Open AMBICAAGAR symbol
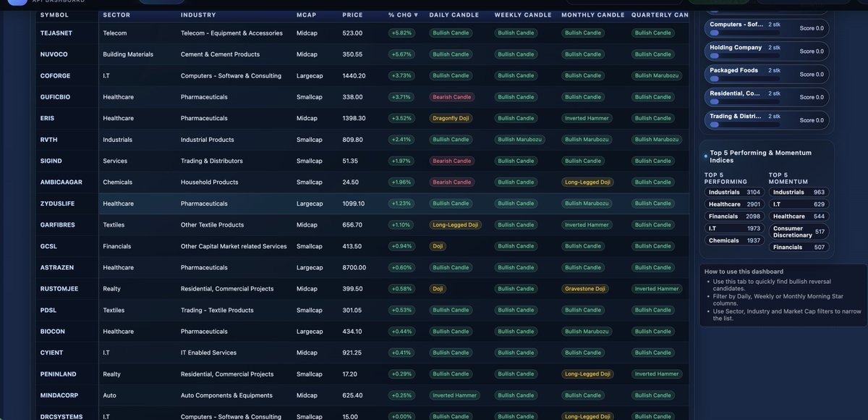 [x=61, y=182]
